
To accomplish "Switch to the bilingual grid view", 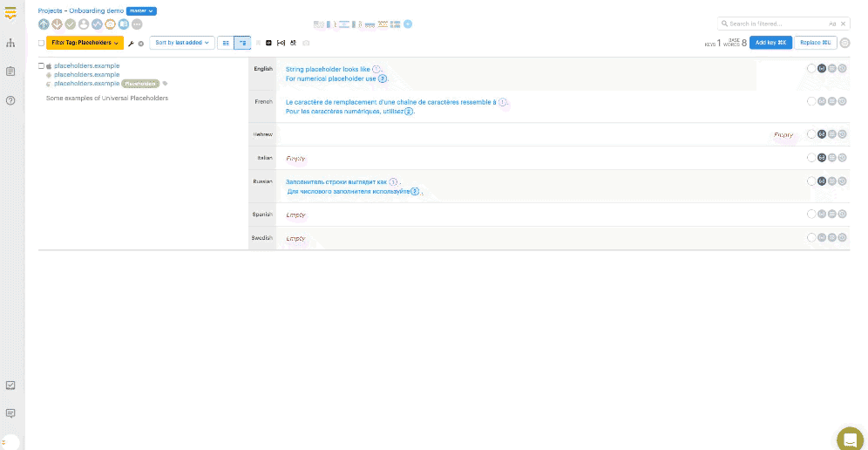I will [x=226, y=43].
